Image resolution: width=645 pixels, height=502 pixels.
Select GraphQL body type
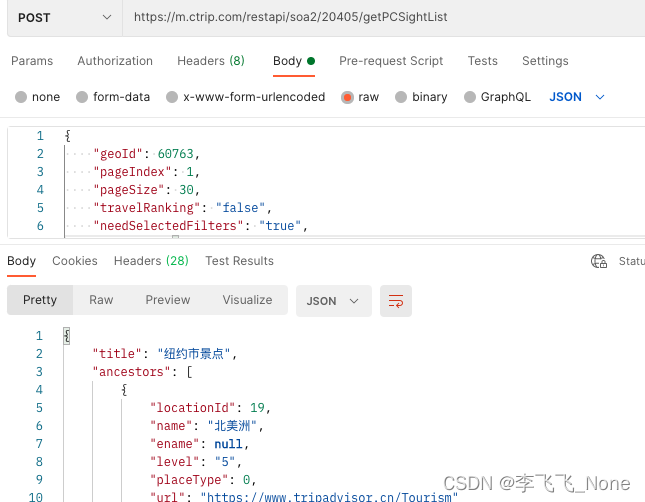pos(471,97)
